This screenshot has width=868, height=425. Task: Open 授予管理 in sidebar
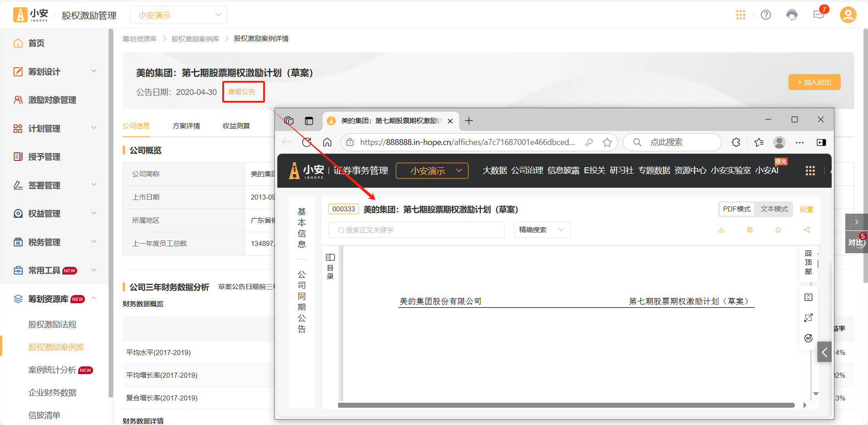pyautogui.click(x=45, y=157)
